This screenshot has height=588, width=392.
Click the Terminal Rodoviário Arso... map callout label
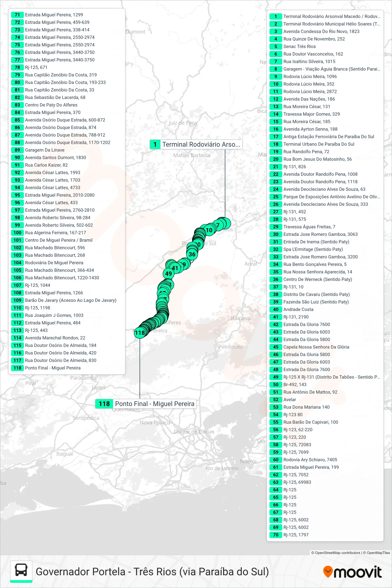point(196,144)
